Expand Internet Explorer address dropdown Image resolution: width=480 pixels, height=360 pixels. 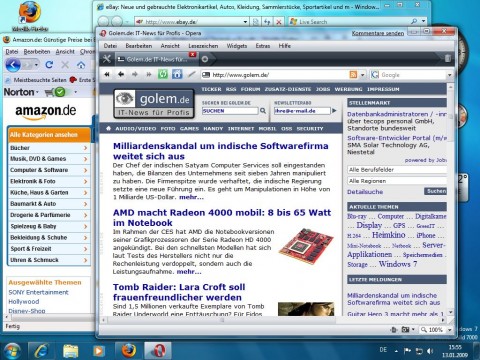tap(246, 22)
